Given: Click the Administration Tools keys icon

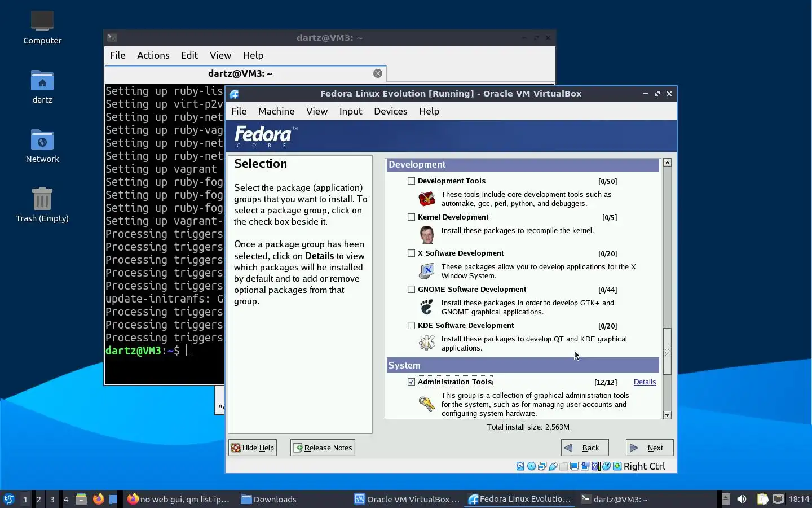Looking at the screenshot, I should pyautogui.click(x=427, y=404).
